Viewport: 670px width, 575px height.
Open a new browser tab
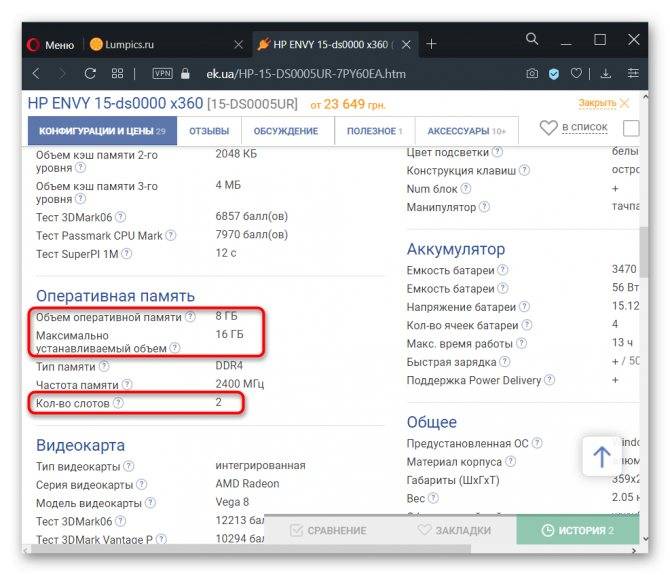431,44
